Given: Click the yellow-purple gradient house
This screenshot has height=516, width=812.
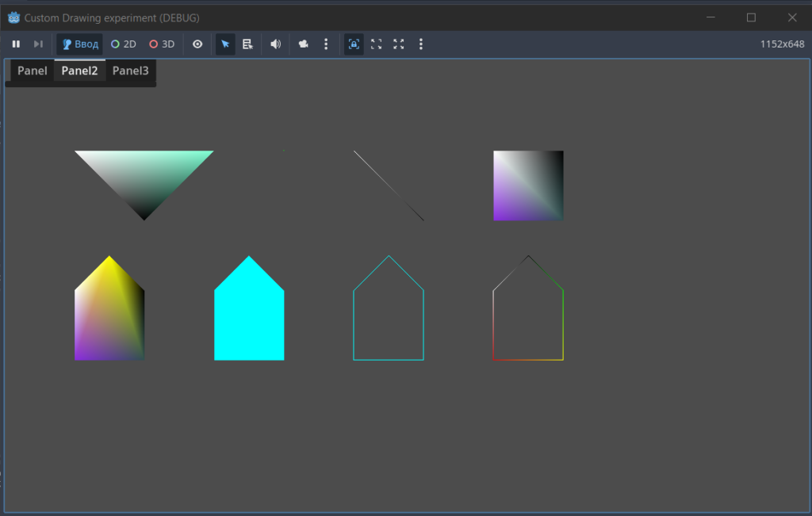Looking at the screenshot, I should point(109,313).
